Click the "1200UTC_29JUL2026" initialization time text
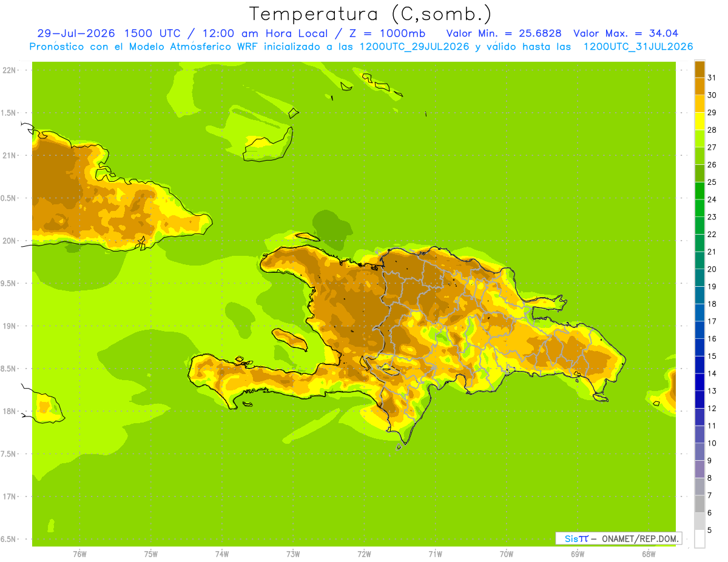Image resolution: width=728 pixels, height=562 pixels. [414, 46]
